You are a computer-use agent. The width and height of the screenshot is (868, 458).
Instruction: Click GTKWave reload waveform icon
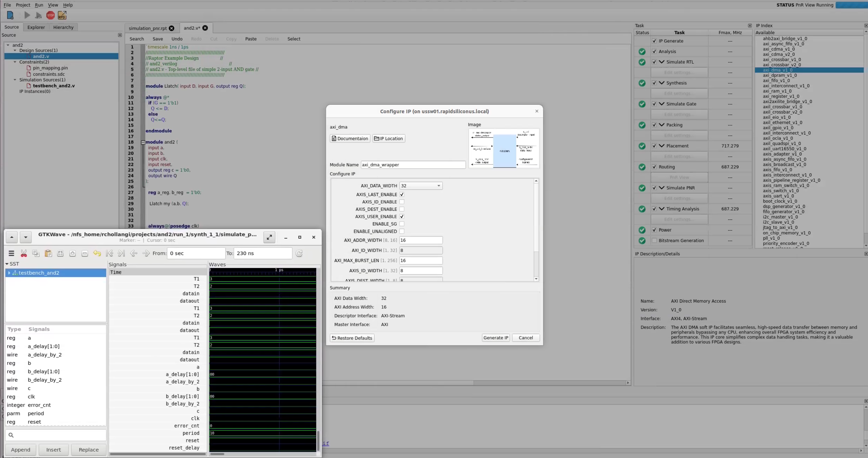pos(299,253)
